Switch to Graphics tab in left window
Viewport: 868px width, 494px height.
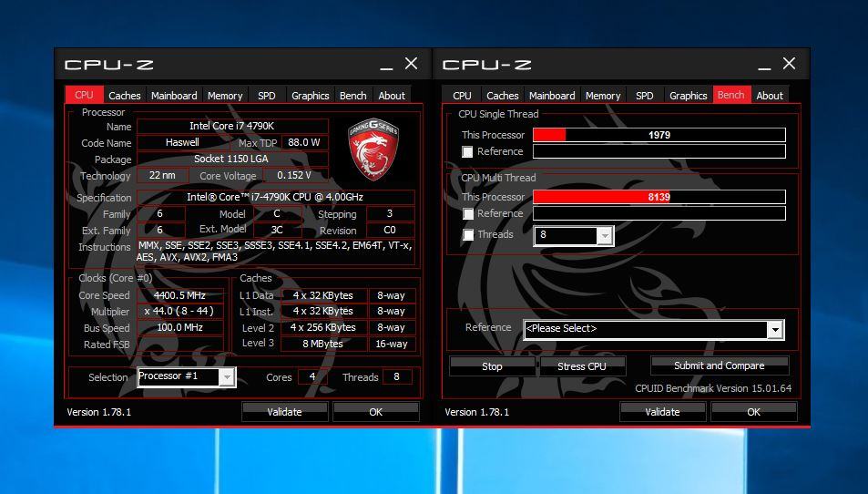point(310,96)
